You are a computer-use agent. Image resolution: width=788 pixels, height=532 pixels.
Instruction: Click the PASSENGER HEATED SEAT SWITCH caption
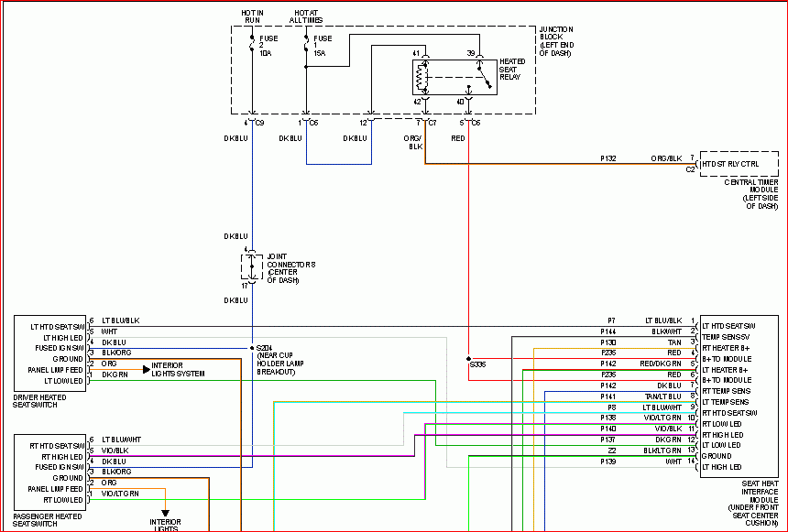point(48,520)
